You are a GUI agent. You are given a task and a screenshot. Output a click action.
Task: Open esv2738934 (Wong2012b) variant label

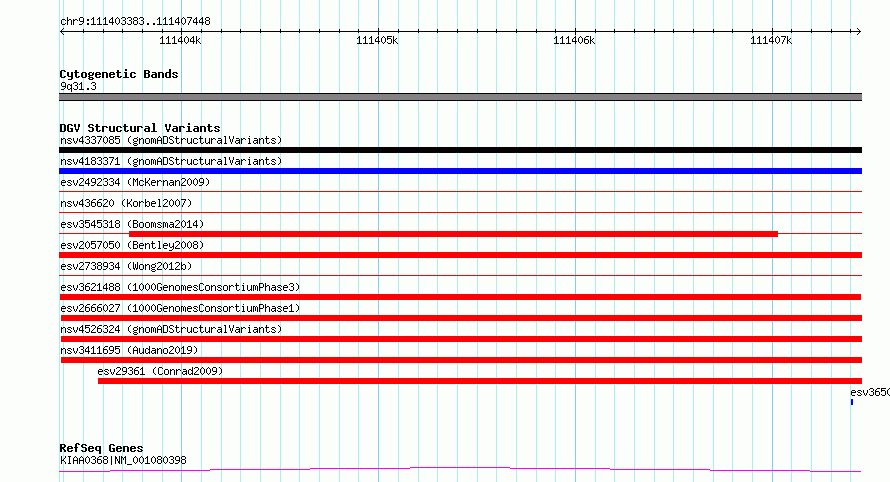click(x=126, y=266)
